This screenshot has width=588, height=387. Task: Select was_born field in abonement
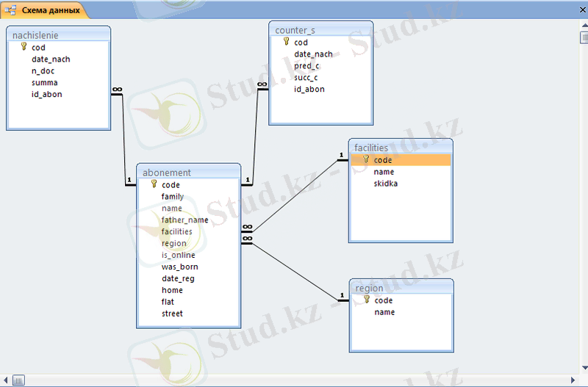point(179,267)
